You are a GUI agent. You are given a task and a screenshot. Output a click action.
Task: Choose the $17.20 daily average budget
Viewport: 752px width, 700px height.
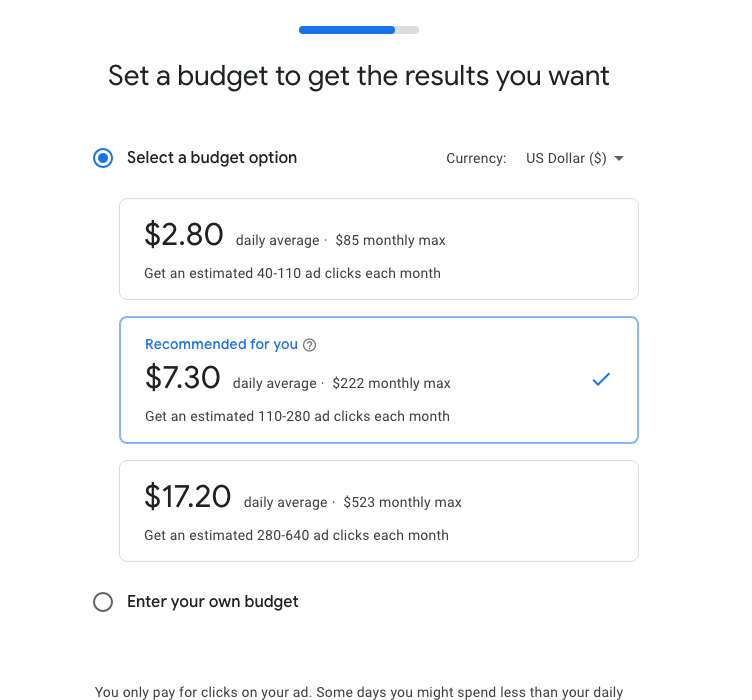[378, 511]
